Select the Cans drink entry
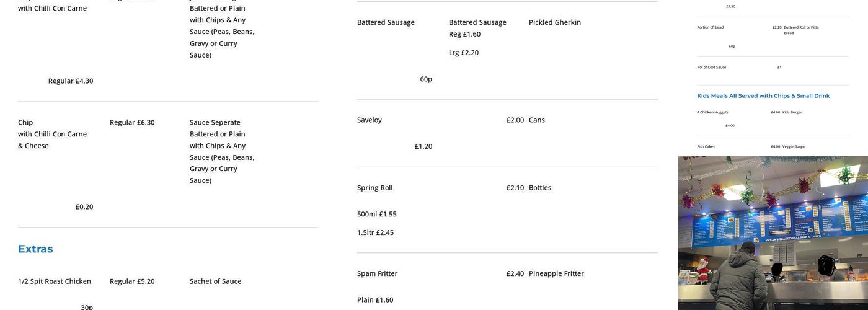 [537, 120]
